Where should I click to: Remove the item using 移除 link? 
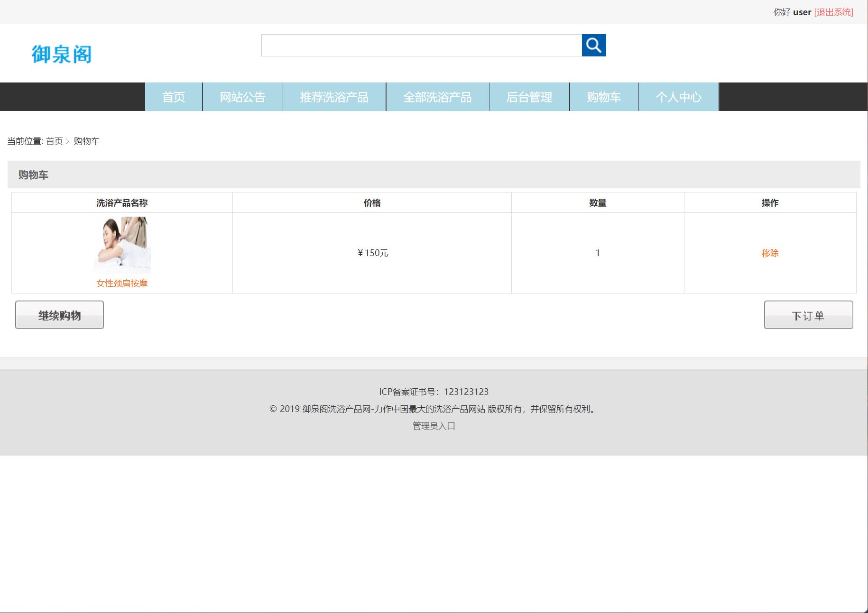pyautogui.click(x=769, y=253)
